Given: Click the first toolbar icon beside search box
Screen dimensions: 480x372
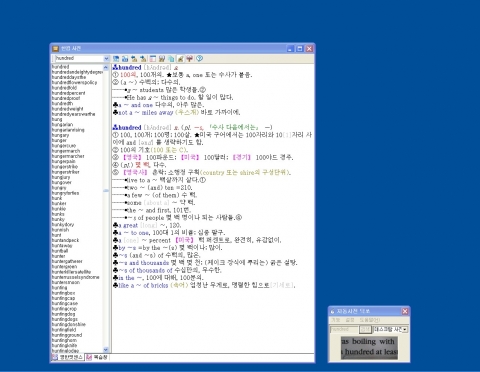Looking at the screenshot, I should [x=116, y=59].
